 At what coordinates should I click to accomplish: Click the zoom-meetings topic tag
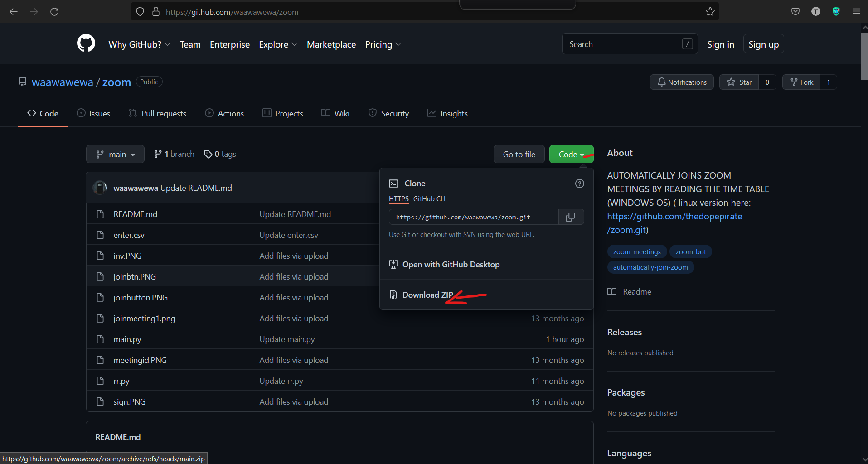tap(637, 251)
